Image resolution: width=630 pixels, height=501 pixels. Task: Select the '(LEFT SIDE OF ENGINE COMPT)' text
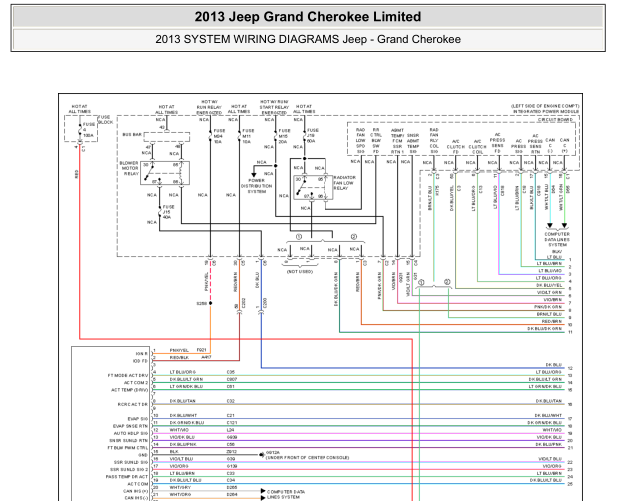(x=545, y=106)
